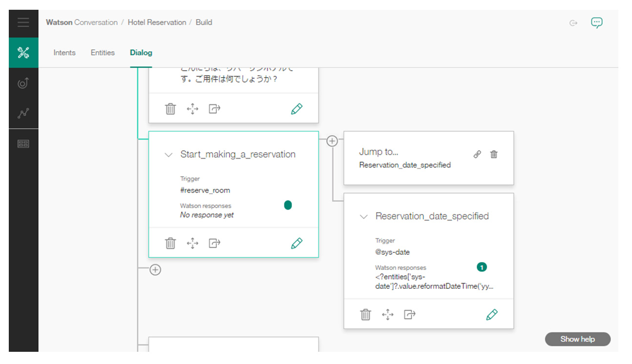Open the hamburger navigation menu
632x364 pixels.
tap(23, 23)
